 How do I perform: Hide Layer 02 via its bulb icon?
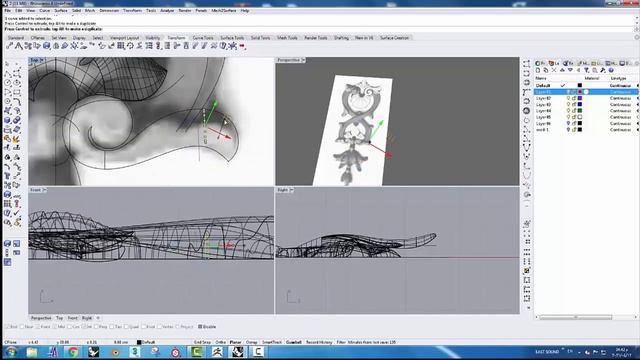tap(568, 98)
